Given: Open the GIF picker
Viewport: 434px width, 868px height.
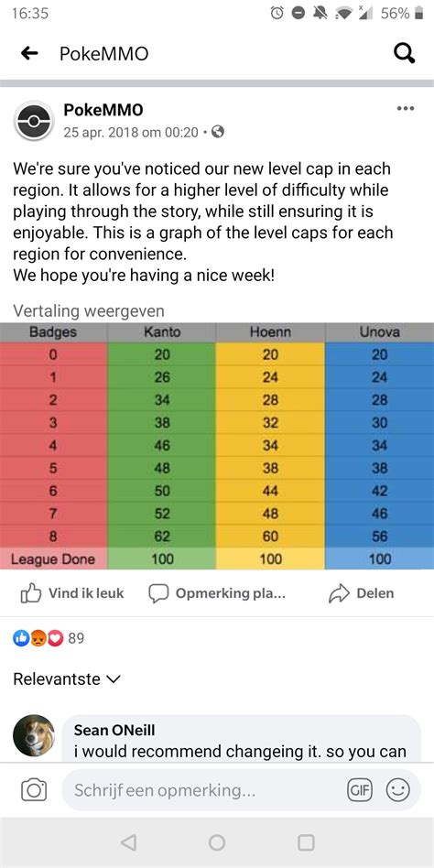Looking at the screenshot, I should [359, 790].
